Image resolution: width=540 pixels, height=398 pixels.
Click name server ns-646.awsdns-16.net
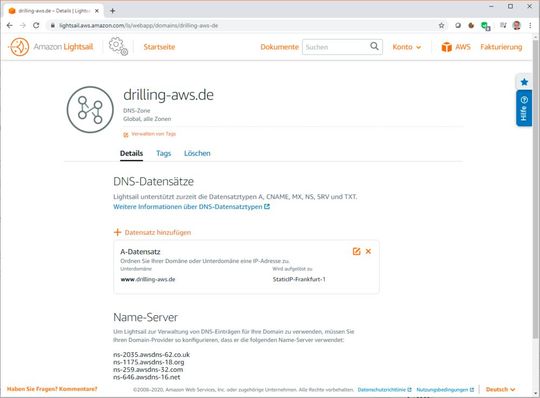pos(147,377)
